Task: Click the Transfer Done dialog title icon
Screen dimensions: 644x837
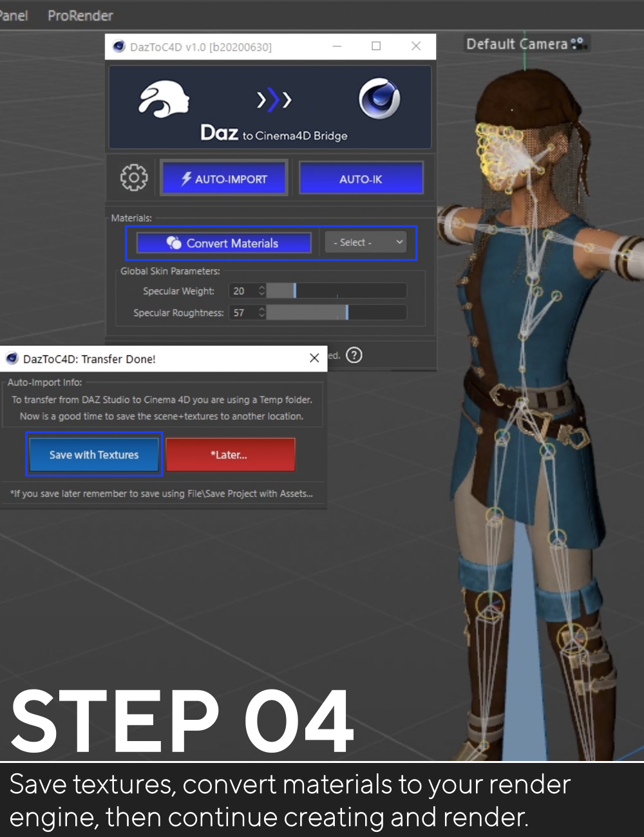Action: coord(12,358)
